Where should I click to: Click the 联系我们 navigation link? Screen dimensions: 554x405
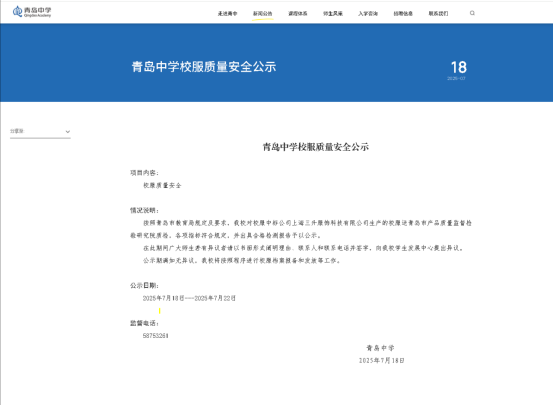pyautogui.click(x=438, y=13)
